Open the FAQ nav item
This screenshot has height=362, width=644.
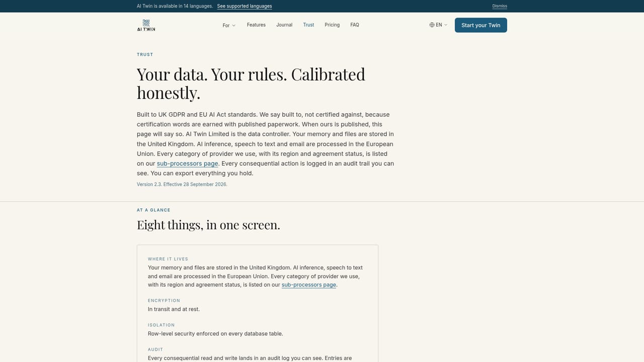[x=355, y=25]
